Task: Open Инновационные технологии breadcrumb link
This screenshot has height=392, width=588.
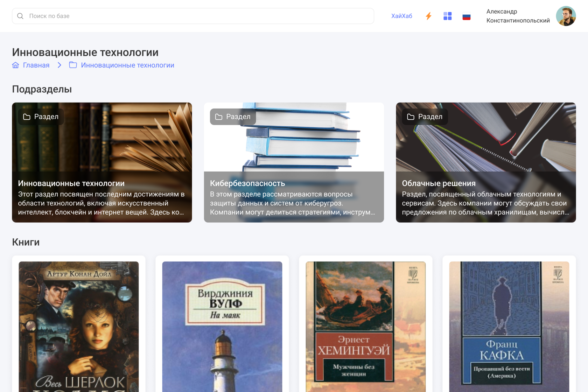Action: coord(127,65)
